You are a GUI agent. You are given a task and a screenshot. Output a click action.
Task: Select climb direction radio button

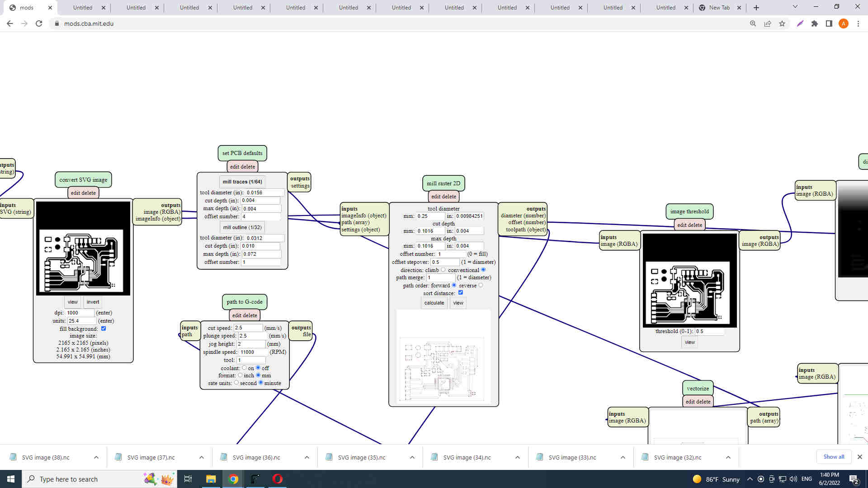pos(443,270)
